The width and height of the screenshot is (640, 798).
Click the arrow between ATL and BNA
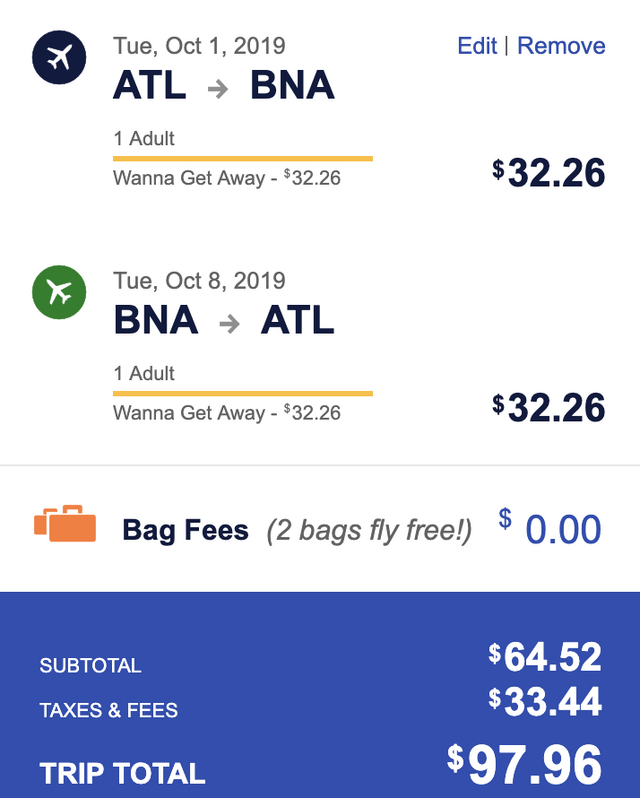point(218,88)
